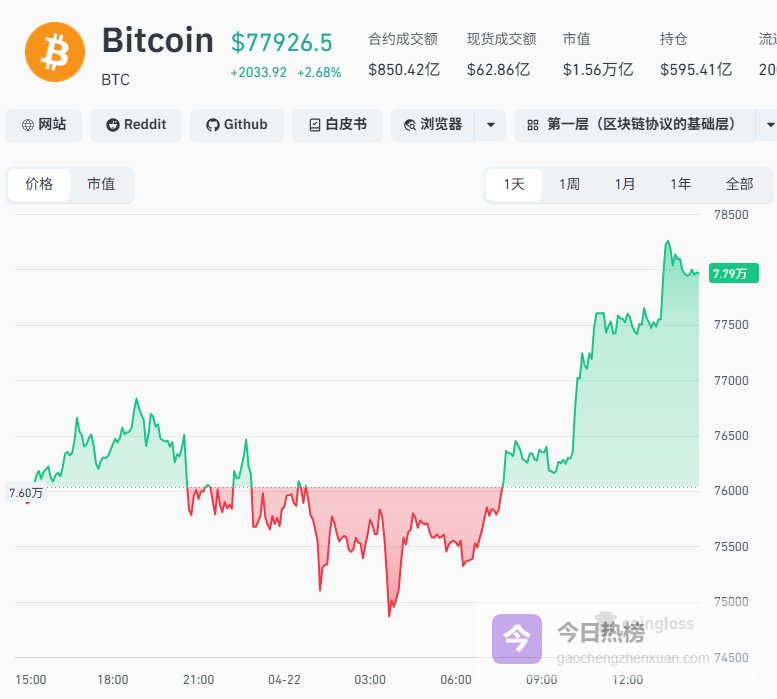
Task: Click the purple 今日热榜 logo icon
Action: [516, 638]
